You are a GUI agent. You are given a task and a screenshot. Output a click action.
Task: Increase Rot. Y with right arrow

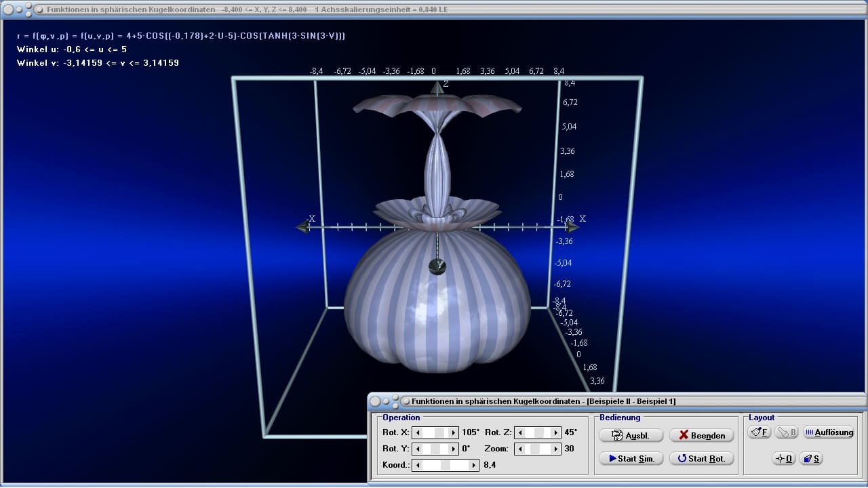pos(454,449)
